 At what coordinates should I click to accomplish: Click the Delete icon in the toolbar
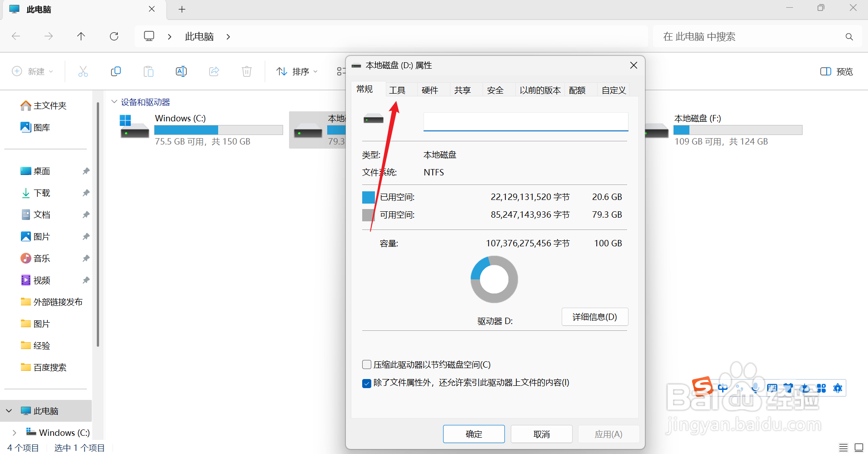point(247,71)
